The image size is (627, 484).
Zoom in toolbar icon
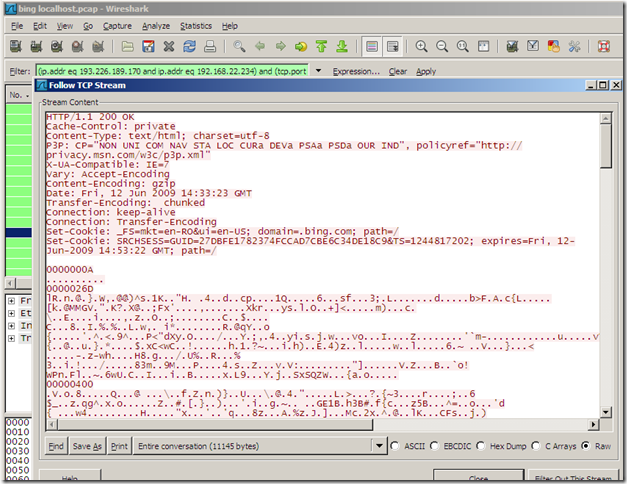coord(421,46)
